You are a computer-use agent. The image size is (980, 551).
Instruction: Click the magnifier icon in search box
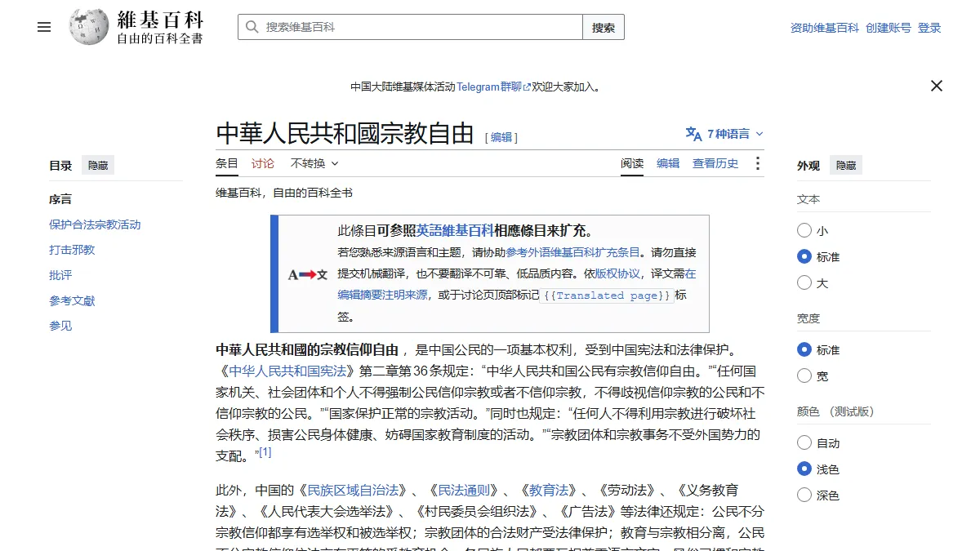coord(252,27)
